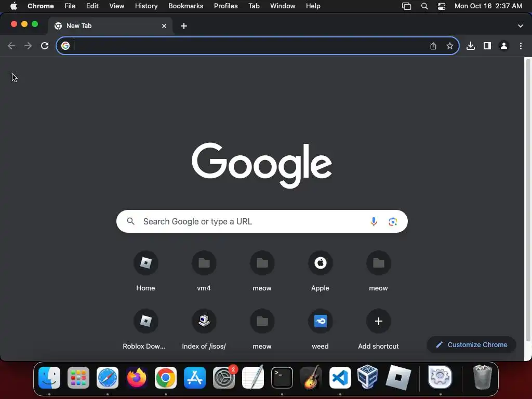532x399 pixels.
Task: Open the App Store from the dock
Action: coord(195,378)
